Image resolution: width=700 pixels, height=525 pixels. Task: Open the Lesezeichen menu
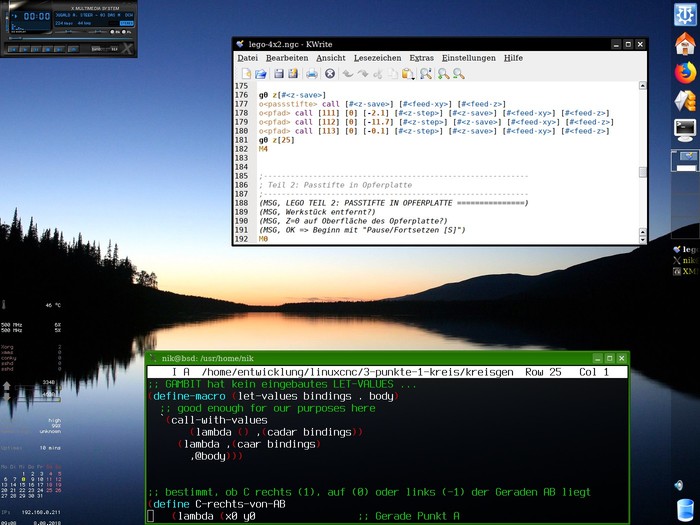[x=377, y=58]
